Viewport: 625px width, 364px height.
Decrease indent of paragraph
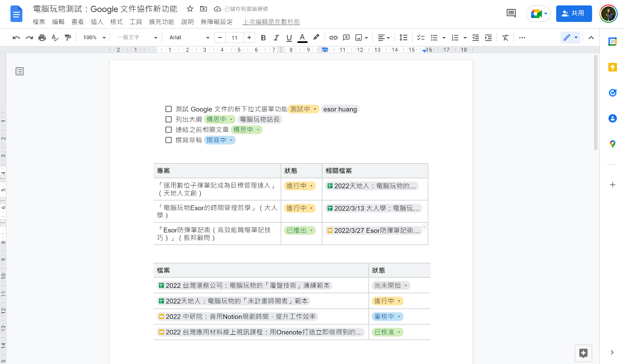click(x=475, y=37)
